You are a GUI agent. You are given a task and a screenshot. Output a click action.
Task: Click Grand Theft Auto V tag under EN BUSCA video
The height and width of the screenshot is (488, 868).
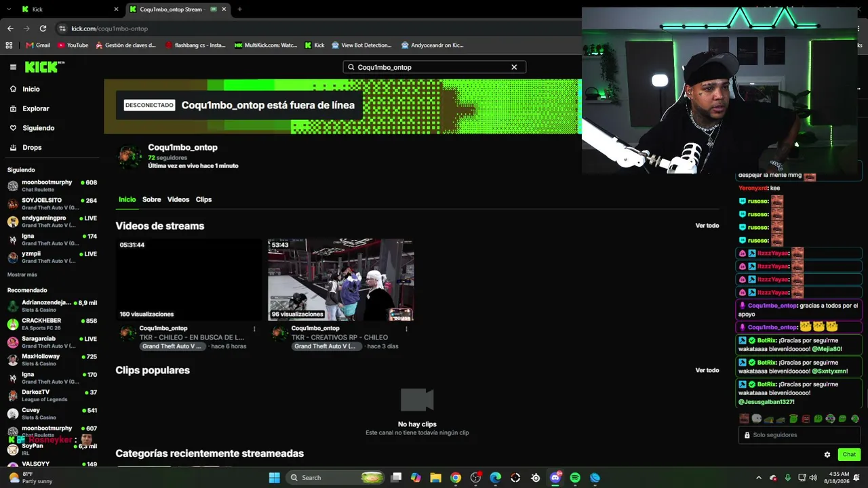coord(173,346)
